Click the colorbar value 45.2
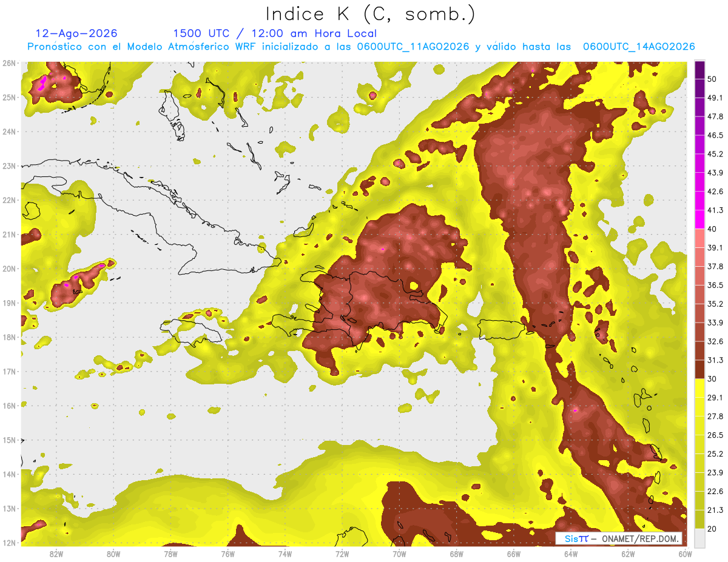The width and height of the screenshot is (728, 562). (x=715, y=154)
